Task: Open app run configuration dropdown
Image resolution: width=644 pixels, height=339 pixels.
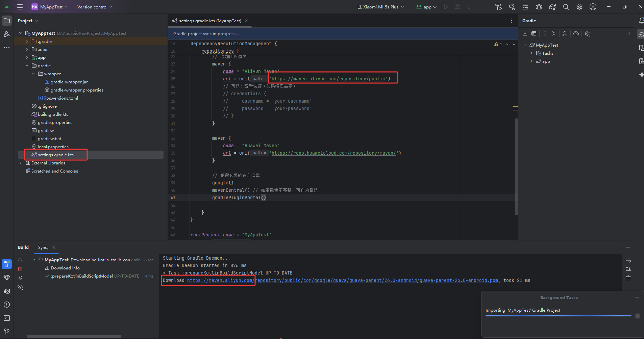Action: click(x=426, y=7)
